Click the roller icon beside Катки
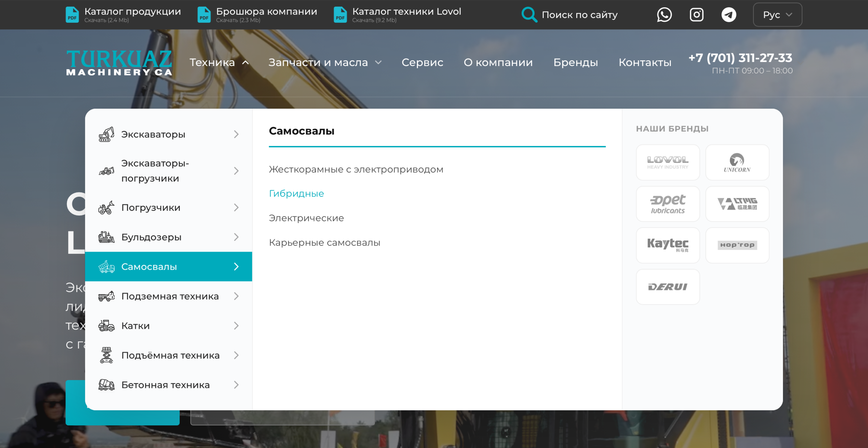 106,326
